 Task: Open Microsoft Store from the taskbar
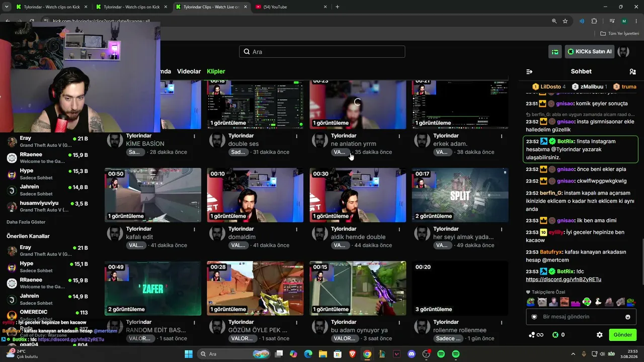[338, 354]
